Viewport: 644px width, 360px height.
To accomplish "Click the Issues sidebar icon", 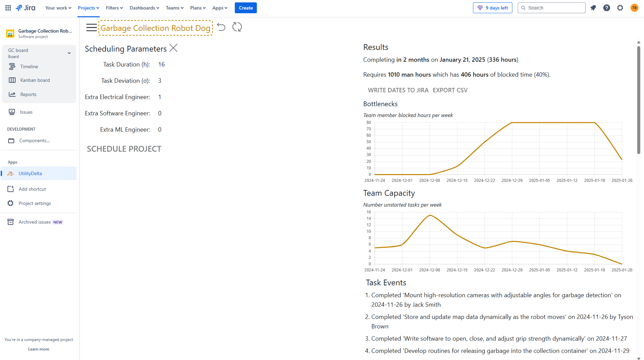I will pyautogui.click(x=12, y=112).
